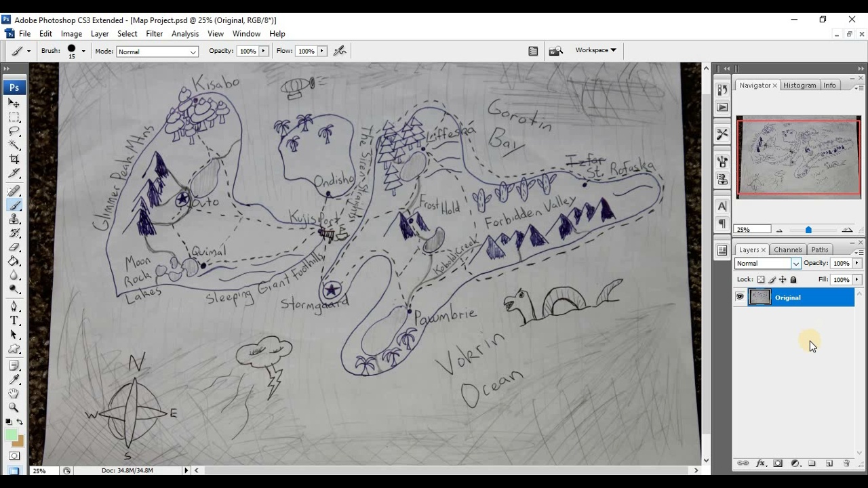Select the Zoom tool

point(14,407)
